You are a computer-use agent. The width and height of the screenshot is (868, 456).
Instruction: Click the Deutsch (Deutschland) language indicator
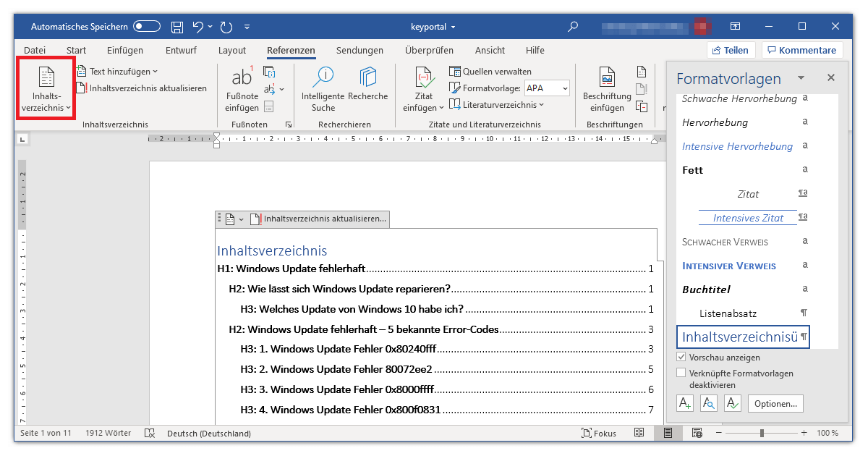click(x=209, y=433)
